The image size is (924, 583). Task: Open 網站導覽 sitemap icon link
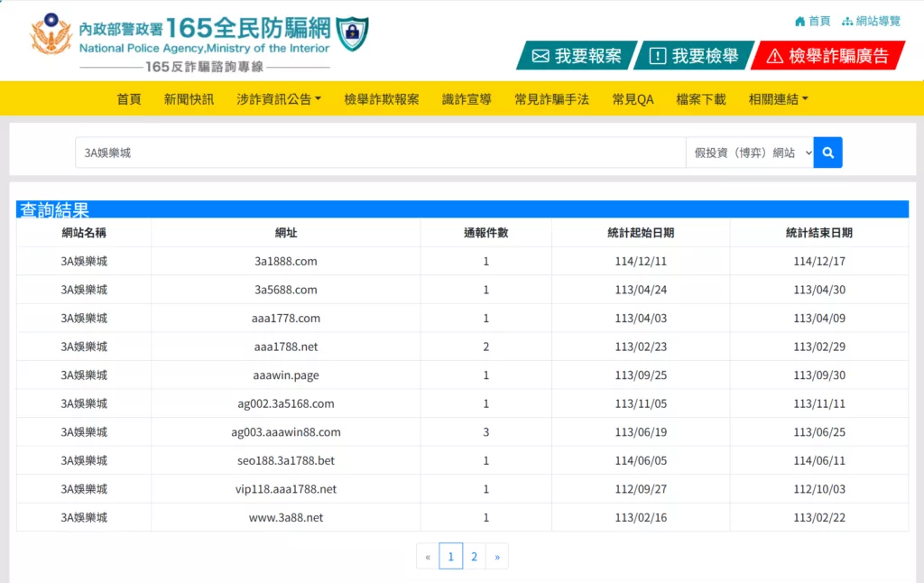[871, 21]
